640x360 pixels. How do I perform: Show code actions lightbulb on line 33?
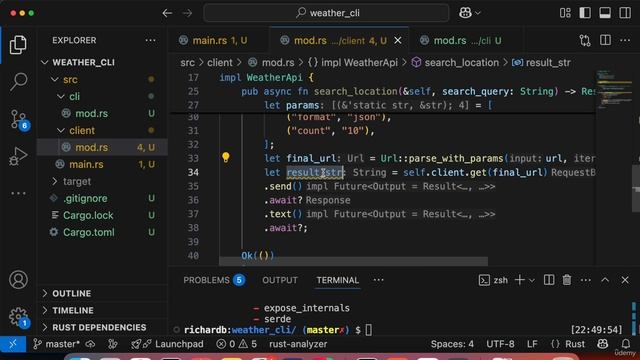tap(225, 157)
